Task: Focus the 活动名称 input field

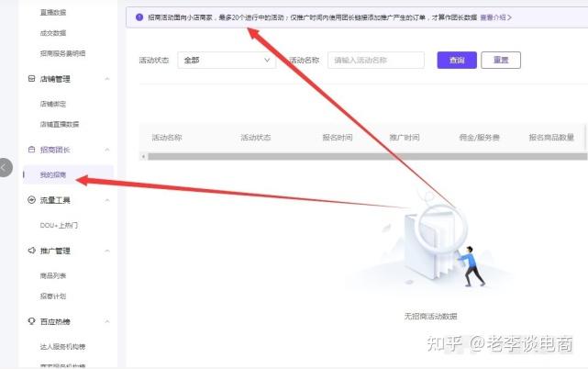Action: [376, 60]
